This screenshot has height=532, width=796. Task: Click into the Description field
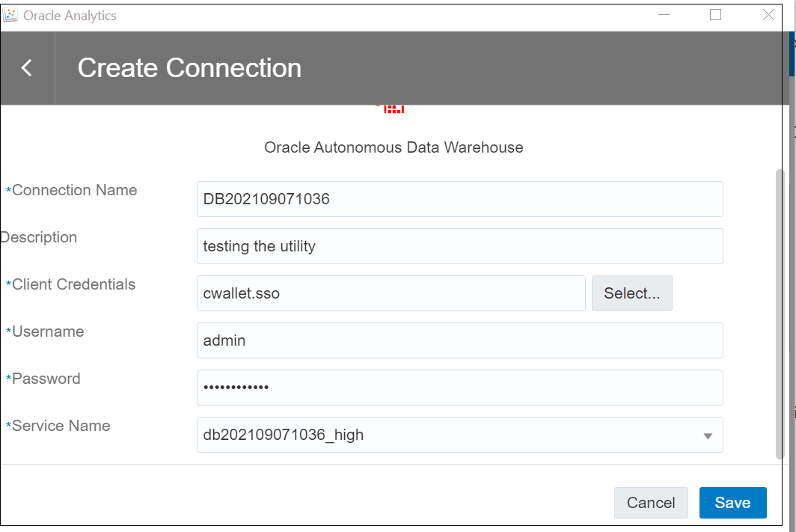pyautogui.click(x=459, y=246)
